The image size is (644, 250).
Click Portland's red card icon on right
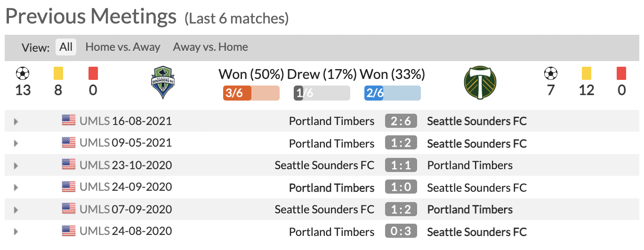point(621,73)
